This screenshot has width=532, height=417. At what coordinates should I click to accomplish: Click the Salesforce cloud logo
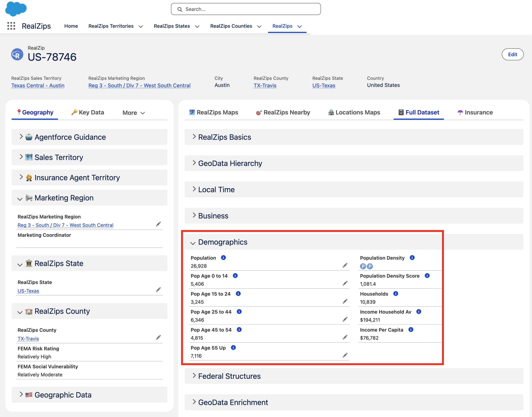click(16, 9)
